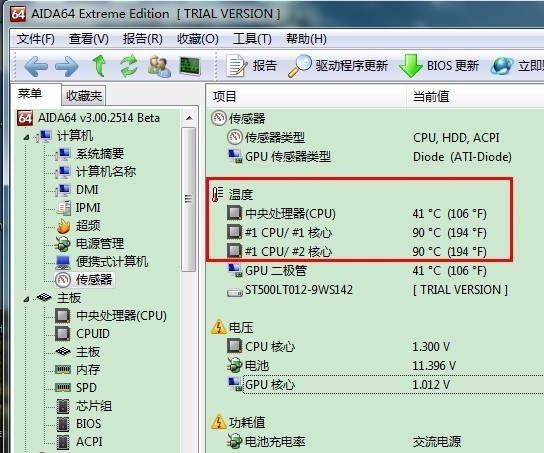Click the 报告 toolbar button
Viewport: 544px width, 453px height.
coord(252,66)
